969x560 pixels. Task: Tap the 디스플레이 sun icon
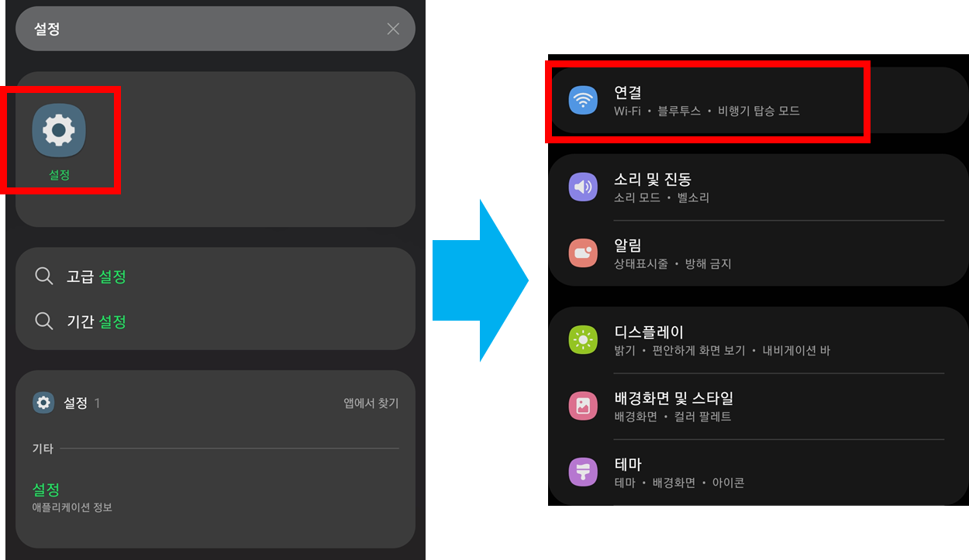point(583,340)
